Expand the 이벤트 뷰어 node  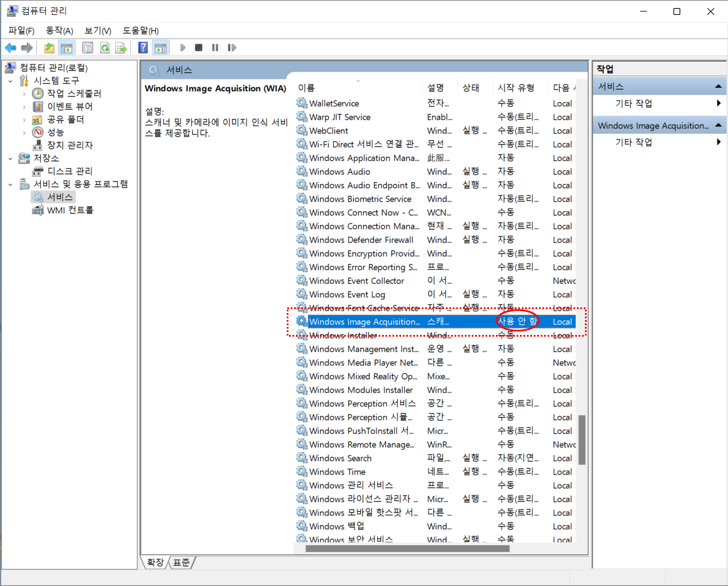point(24,107)
